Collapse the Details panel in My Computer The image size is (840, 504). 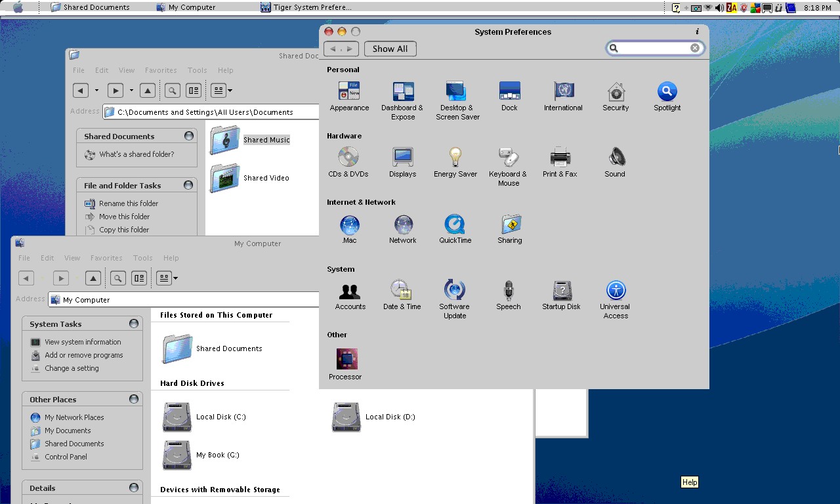(x=134, y=488)
